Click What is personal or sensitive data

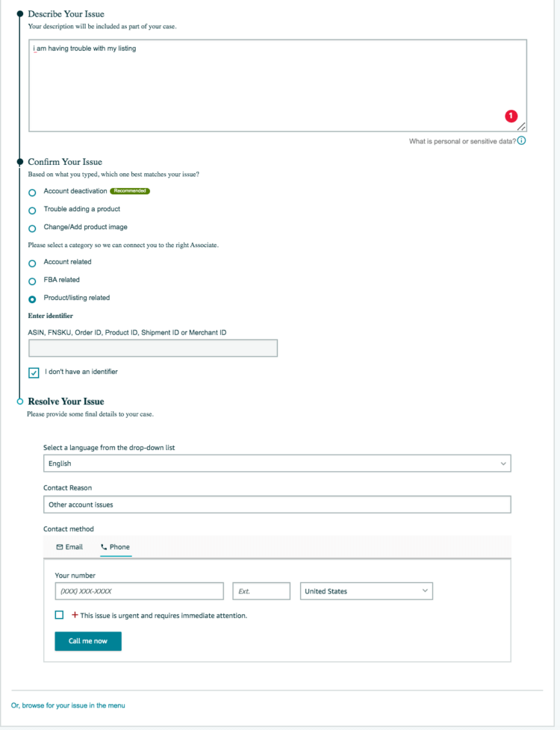462,141
